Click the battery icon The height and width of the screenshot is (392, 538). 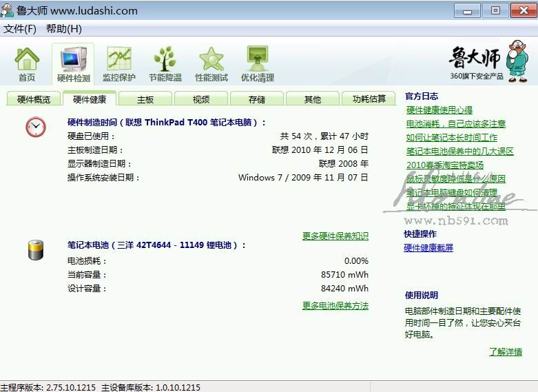click(x=36, y=250)
